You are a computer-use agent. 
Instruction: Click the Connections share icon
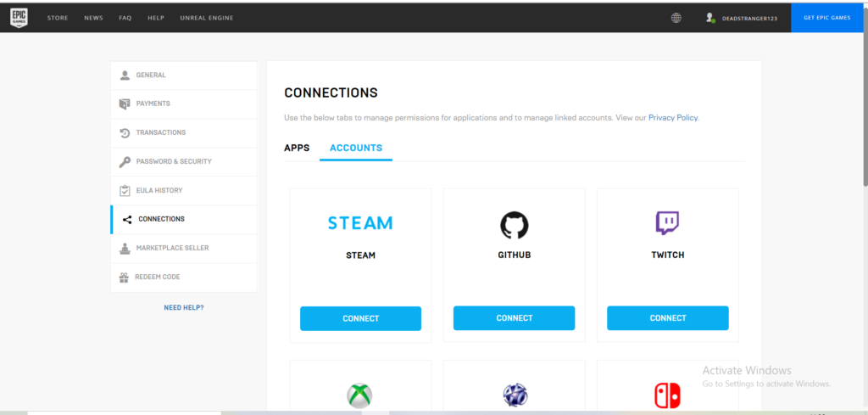coord(127,220)
